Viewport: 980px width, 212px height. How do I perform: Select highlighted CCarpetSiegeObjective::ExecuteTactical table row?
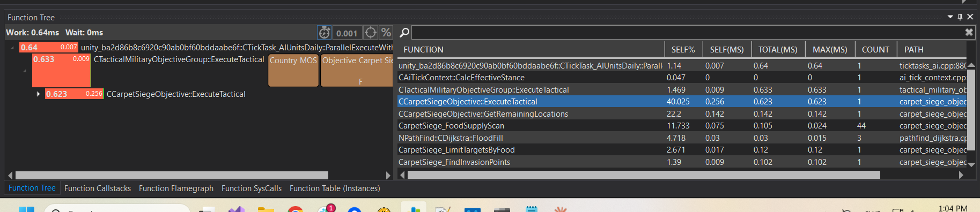coord(682,102)
